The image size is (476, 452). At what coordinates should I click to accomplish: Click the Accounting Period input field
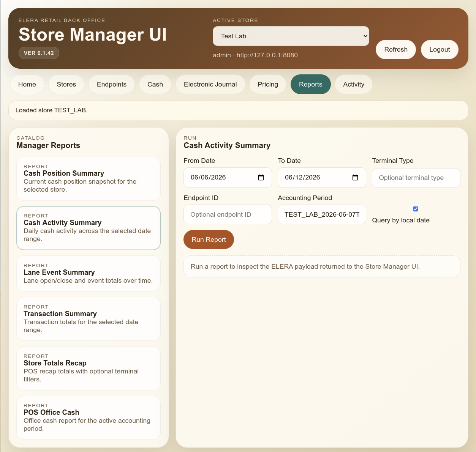[x=322, y=214]
